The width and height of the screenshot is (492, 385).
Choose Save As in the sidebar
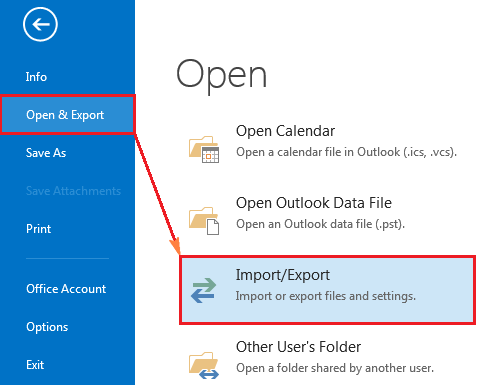(x=46, y=153)
